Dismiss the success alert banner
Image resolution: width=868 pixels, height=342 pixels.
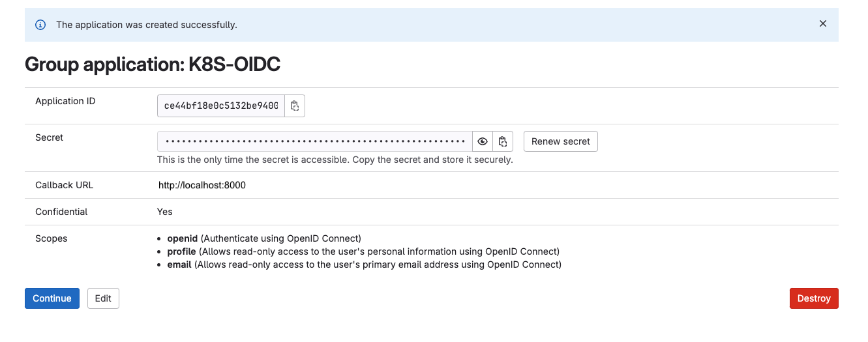click(x=822, y=24)
